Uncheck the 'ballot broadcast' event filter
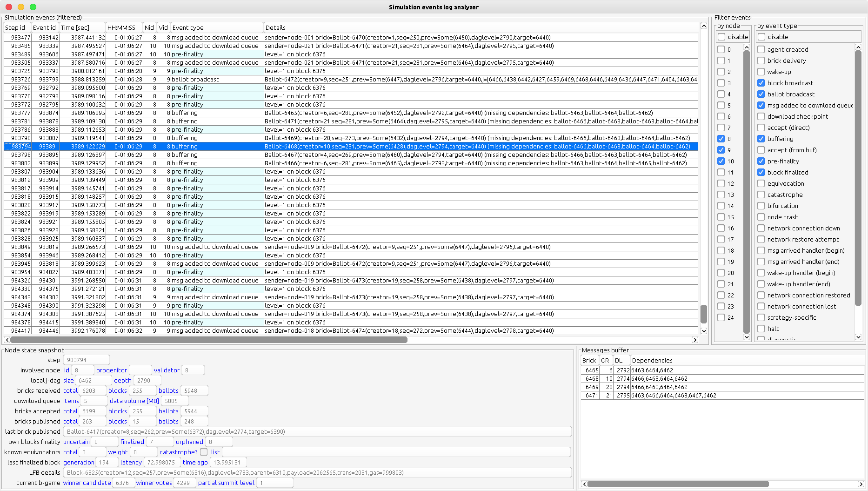868x491 pixels. click(x=761, y=94)
